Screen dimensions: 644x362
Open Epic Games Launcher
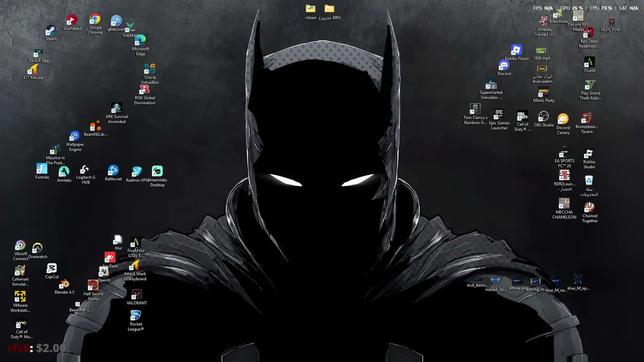pos(499,120)
